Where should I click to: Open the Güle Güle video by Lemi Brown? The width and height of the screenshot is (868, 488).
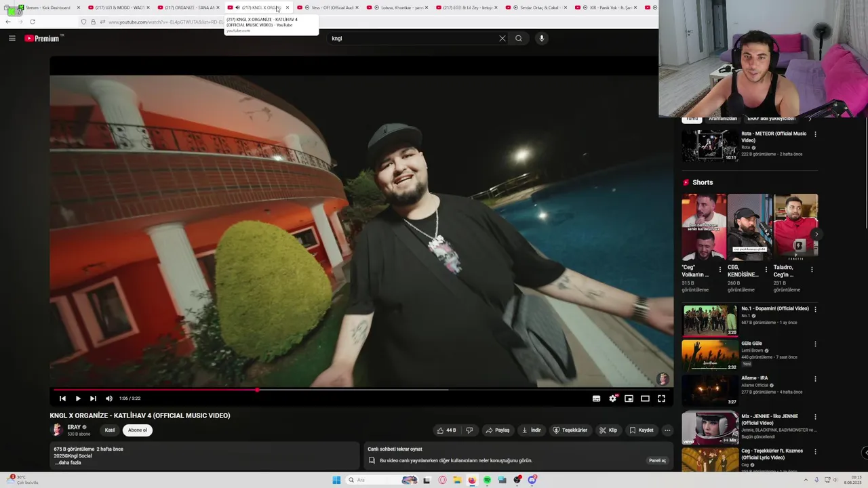[709, 354]
